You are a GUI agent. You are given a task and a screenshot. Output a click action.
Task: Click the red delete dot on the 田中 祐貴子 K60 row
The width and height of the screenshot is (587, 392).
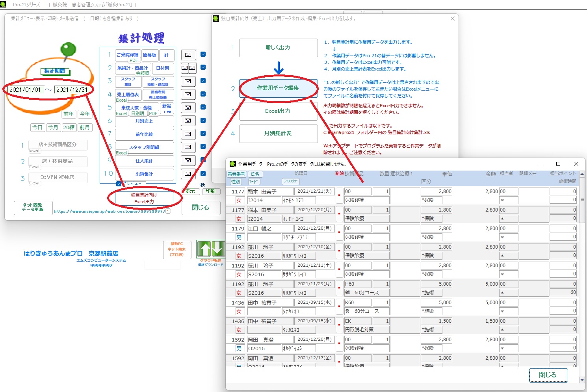click(339, 307)
